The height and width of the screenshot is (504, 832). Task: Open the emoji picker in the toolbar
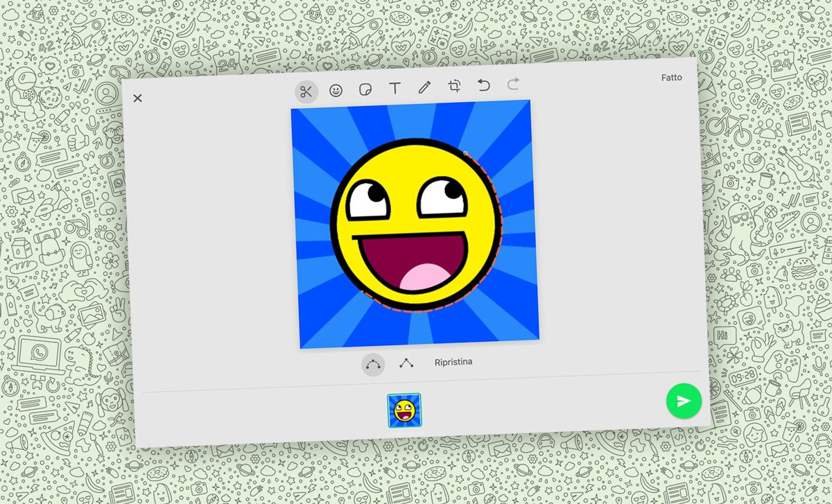[336, 90]
